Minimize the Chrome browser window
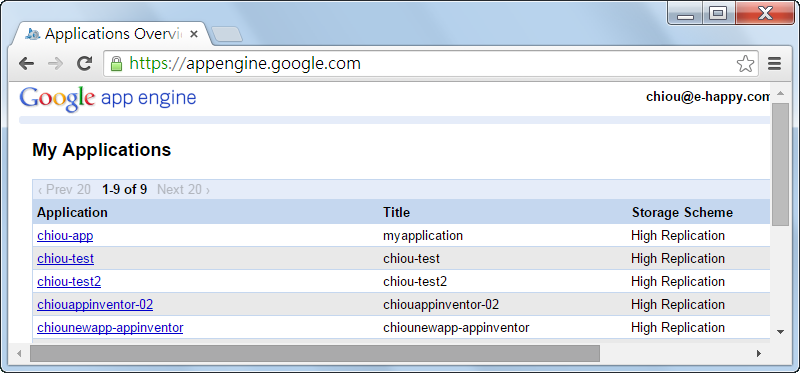 pyautogui.click(x=685, y=13)
